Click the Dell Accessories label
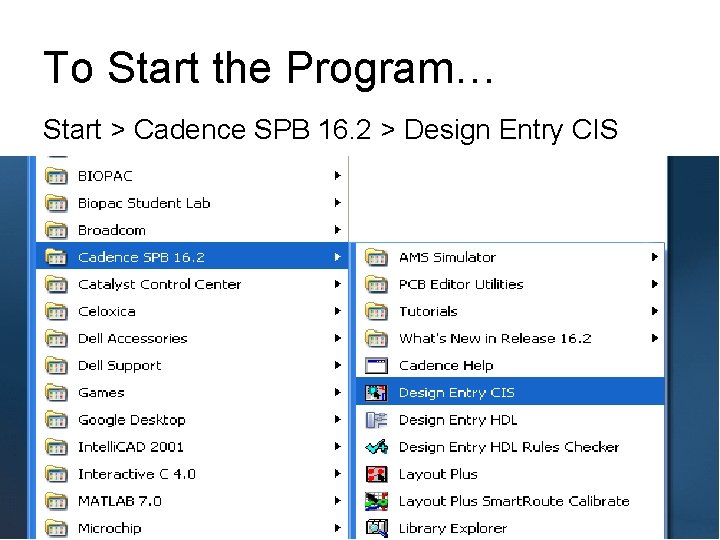720x540 pixels. point(133,338)
